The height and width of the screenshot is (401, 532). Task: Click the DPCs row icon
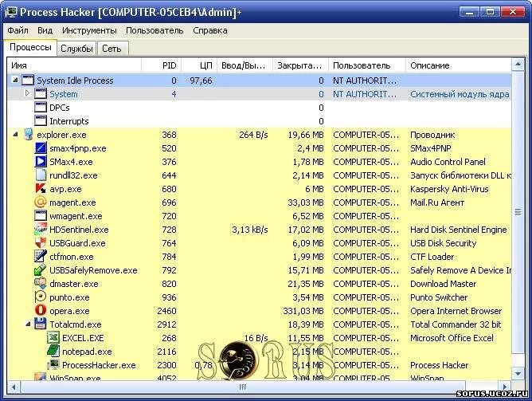coord(41,108)
